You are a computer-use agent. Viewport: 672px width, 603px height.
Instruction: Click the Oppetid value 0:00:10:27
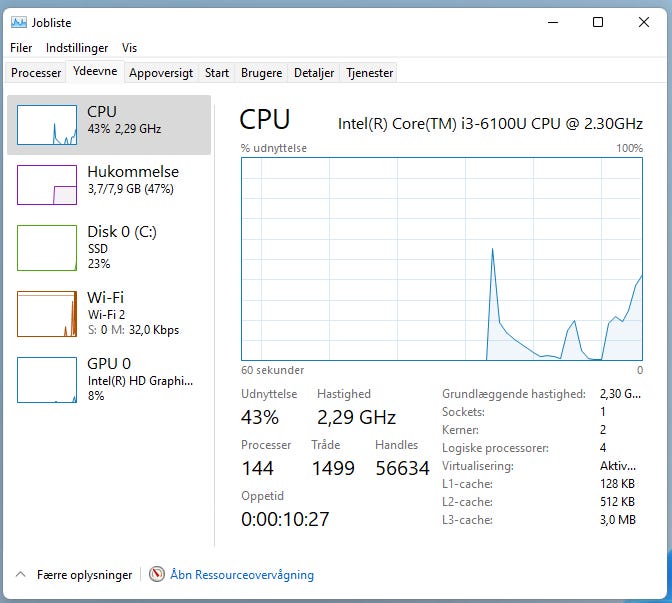[285, 519]
